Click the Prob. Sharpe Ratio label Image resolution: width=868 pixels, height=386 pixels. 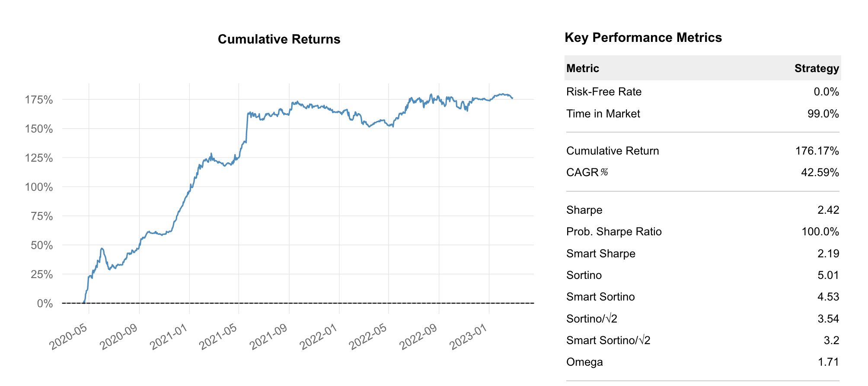tap(614, 231)
